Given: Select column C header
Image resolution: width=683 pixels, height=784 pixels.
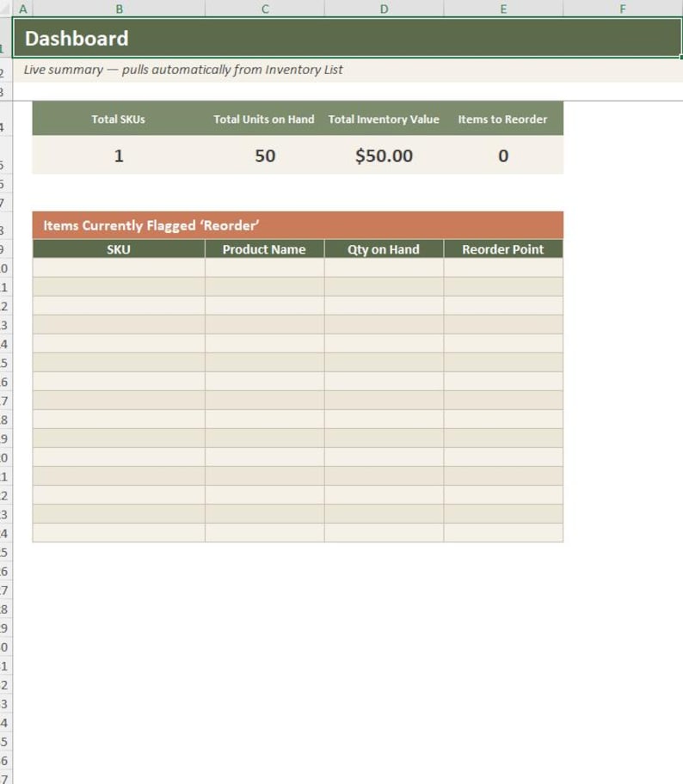Looking at the screenshot, I should pos(265,9).
